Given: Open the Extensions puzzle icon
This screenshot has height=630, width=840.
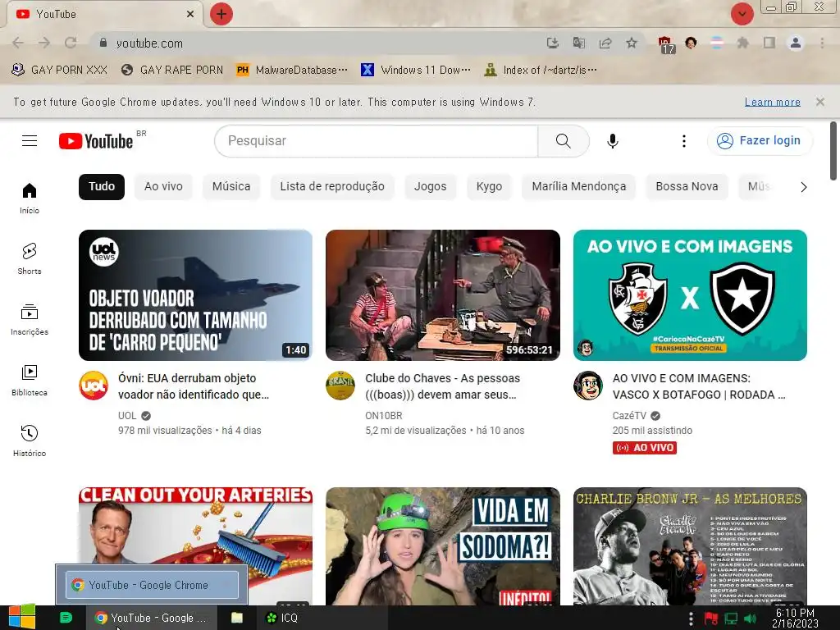Looking at the screenshot, I should pyautogui.click(x=742, y=43).
